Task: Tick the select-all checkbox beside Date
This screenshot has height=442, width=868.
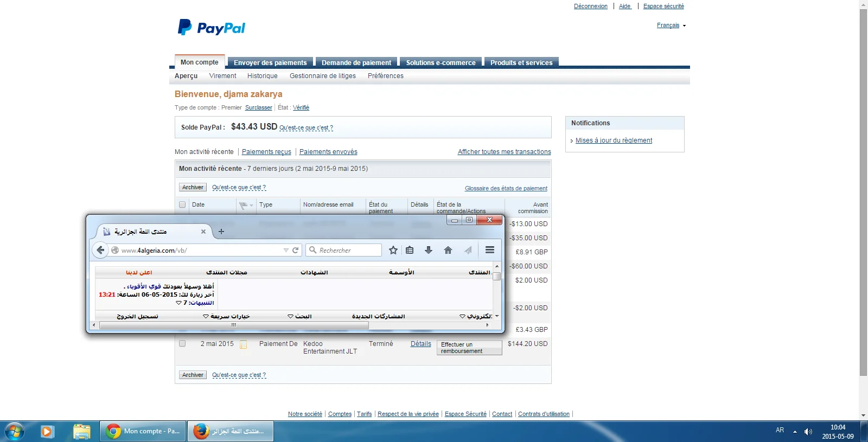Action: coord(182,204)
